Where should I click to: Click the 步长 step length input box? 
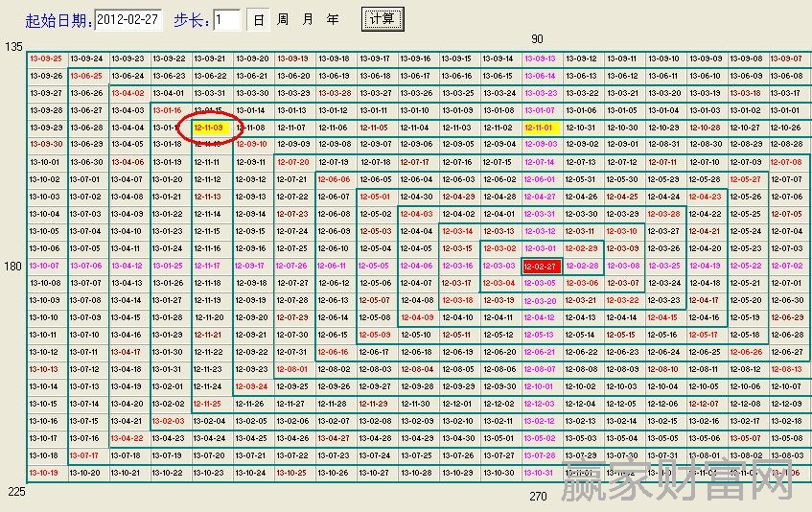tap(227, 20)
